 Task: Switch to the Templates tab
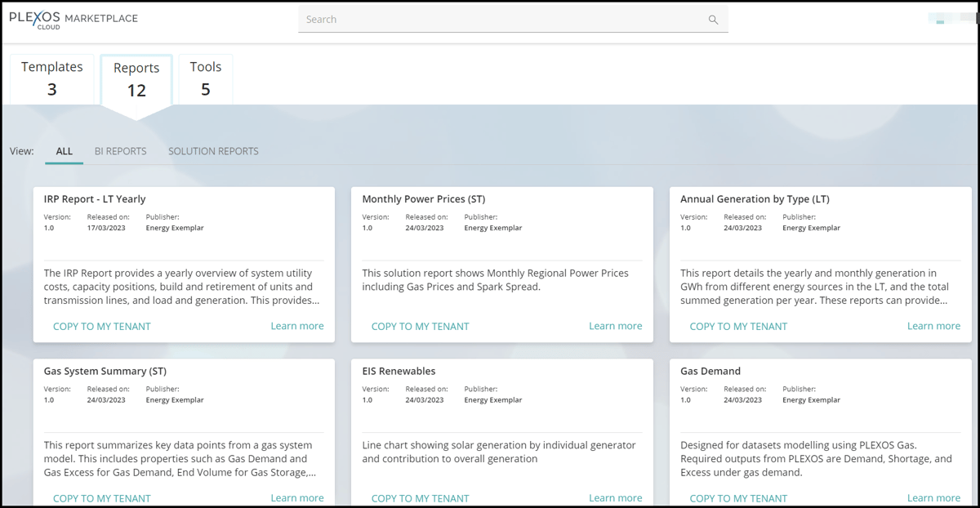point(52,78)
